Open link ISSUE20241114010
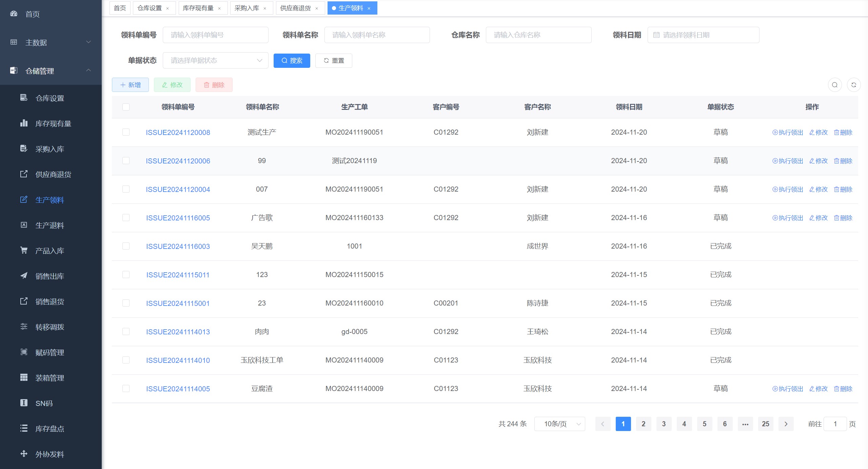The image size is (868, 469). [x=178, y=360]
